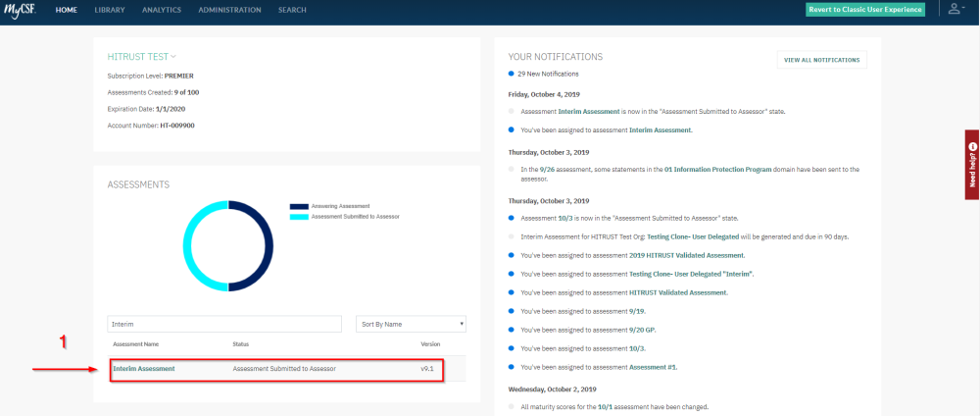Click the assessment search field containing Interim
Screen dimensions: 980x416
[x=224, y=324]
